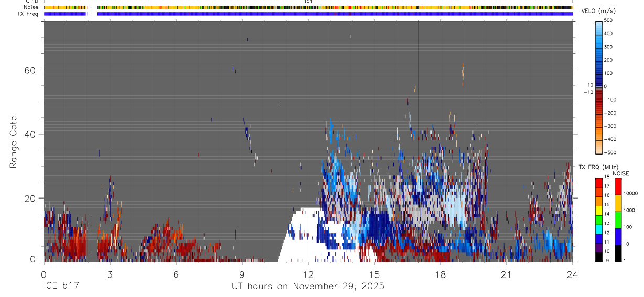Pick the red swatch atop the NOISE legend
The image size is (644, 297).
click(x=618, y=186)
